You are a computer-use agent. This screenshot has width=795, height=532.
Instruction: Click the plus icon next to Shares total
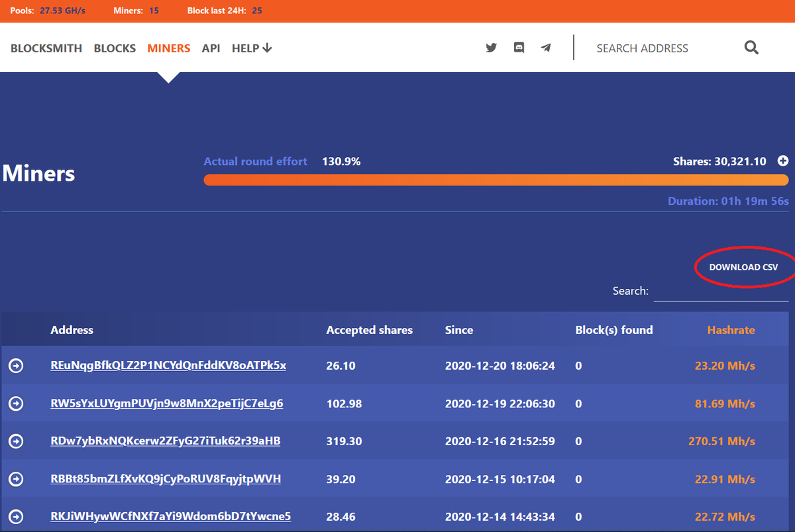pyautogui.click(x=782, y=161)
